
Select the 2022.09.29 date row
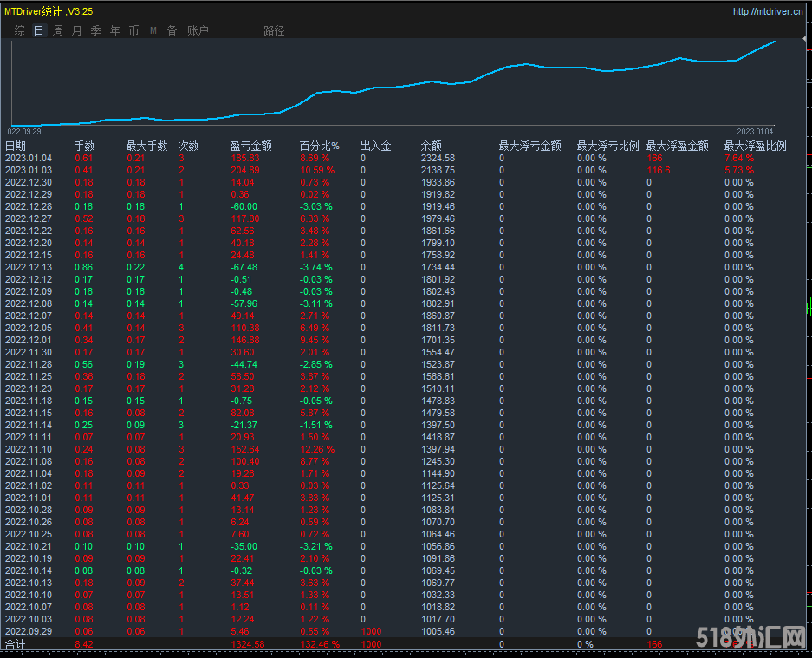tap(29, 632)
